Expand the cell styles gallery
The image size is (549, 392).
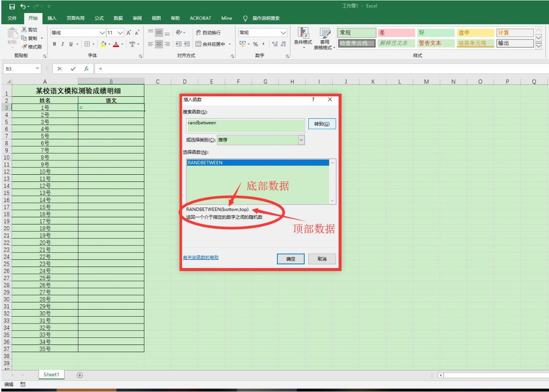point(539,46)
